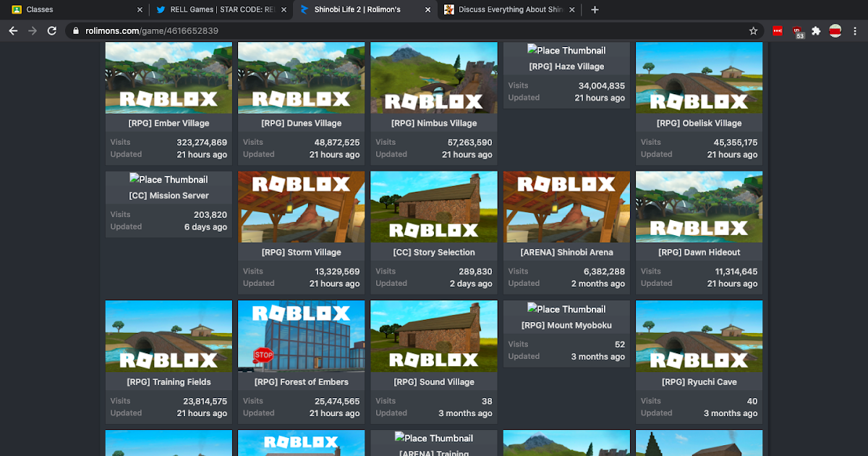The height and width of the screenshot is (456, 868).
Task: Open Ryuchi Cave place thumbnail
Action: [x=699, y=337]
